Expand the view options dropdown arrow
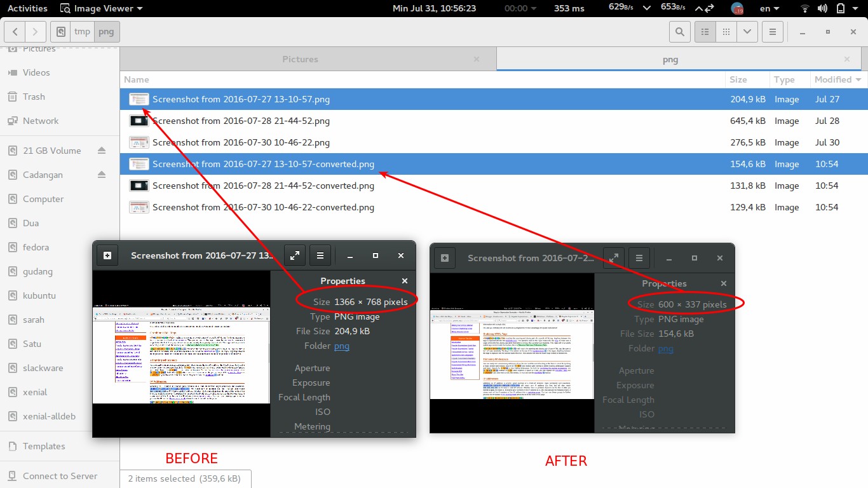This screenshot has height=488, width=868. click(747, 32)
